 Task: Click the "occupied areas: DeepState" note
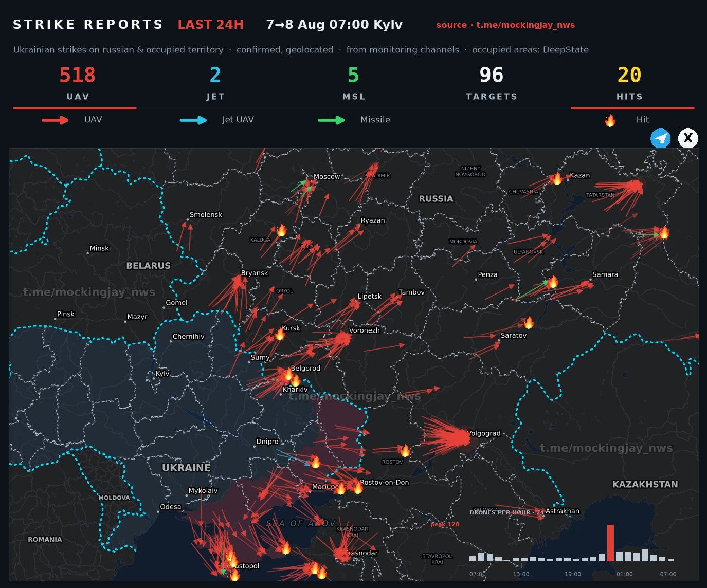coord(530,50)
